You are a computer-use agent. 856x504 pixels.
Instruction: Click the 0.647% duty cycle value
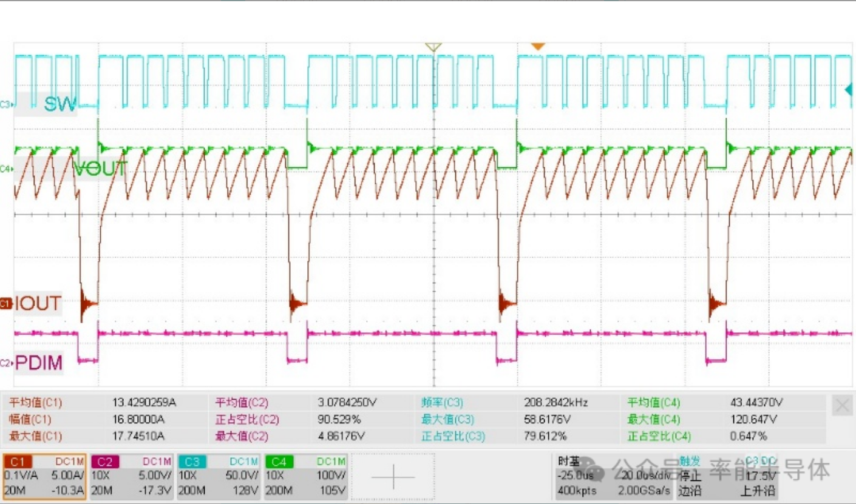click(749, 435)
